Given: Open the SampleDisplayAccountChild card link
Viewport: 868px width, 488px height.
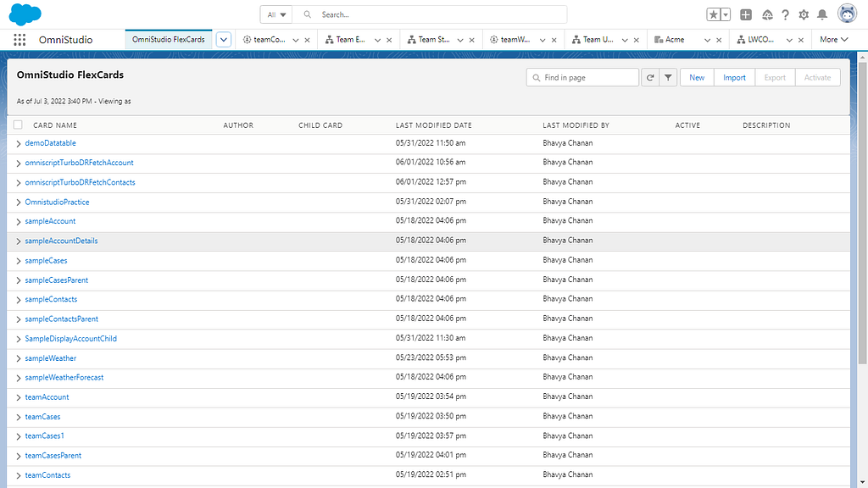Looking at the screenshot, I should pyautogui.click(x=71, y=339).
